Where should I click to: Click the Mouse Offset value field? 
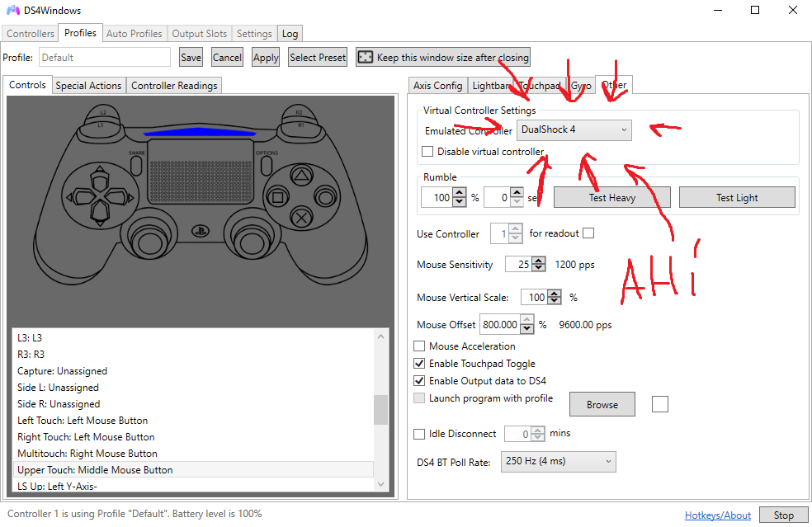click(500, 325)
